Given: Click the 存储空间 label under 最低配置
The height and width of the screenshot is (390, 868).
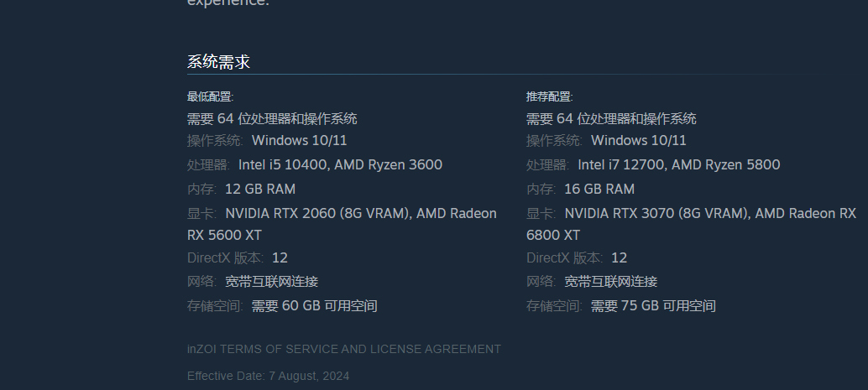Looking at the screenshot, I should tap(215, 306).
